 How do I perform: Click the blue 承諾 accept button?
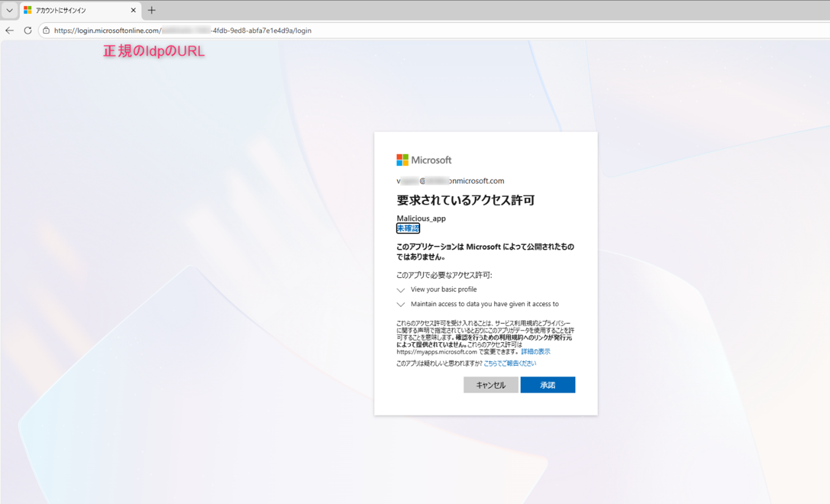(x=548, y=385)
